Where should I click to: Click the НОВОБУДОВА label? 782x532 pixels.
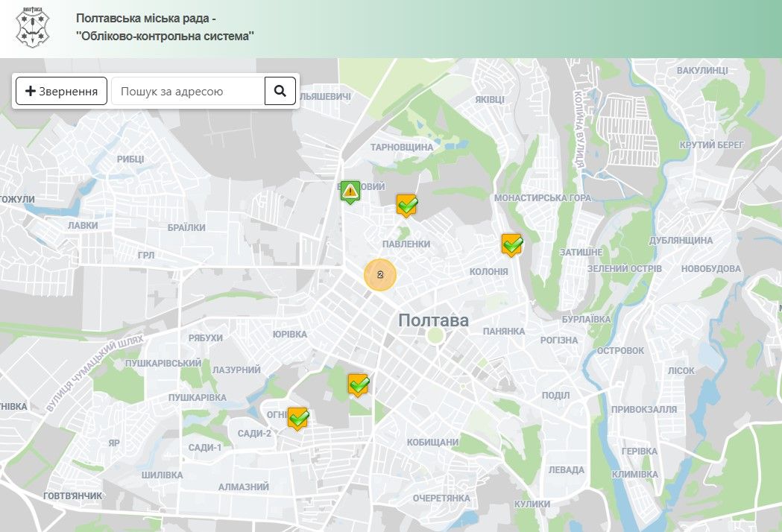pos(711,269)
